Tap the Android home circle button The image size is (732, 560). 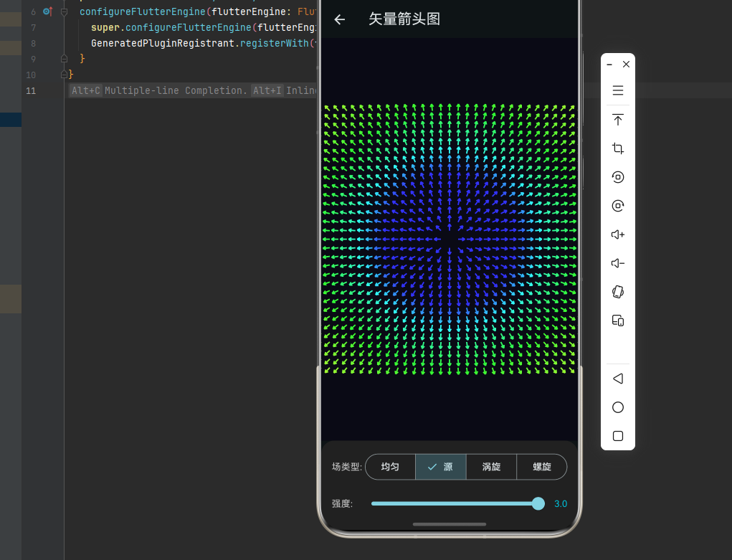point(617,407)
